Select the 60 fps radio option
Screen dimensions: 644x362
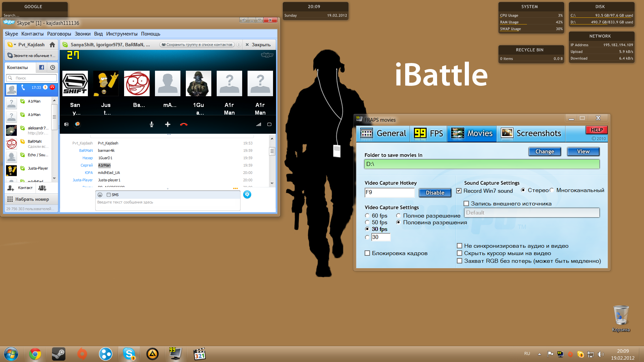point(367,216)
